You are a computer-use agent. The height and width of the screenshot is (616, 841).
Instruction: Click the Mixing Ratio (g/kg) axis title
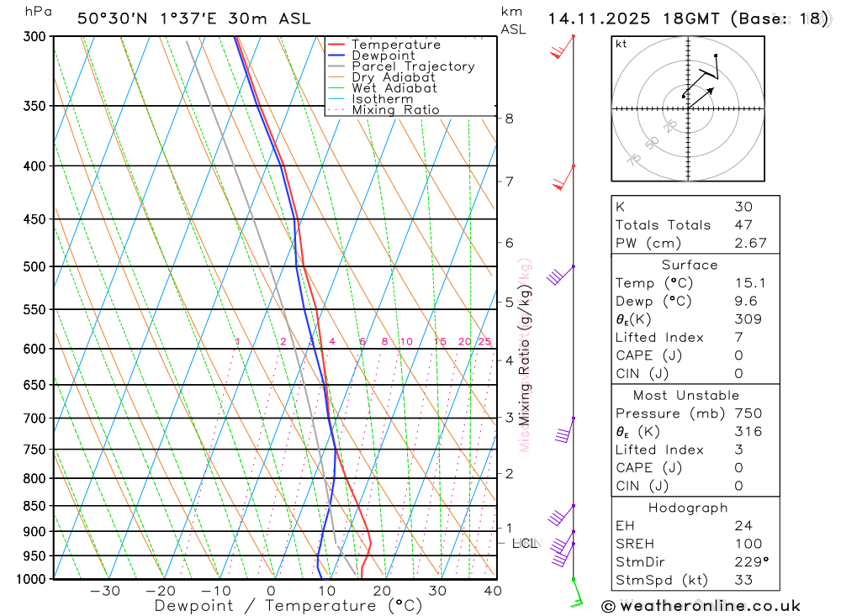(524, 355)
